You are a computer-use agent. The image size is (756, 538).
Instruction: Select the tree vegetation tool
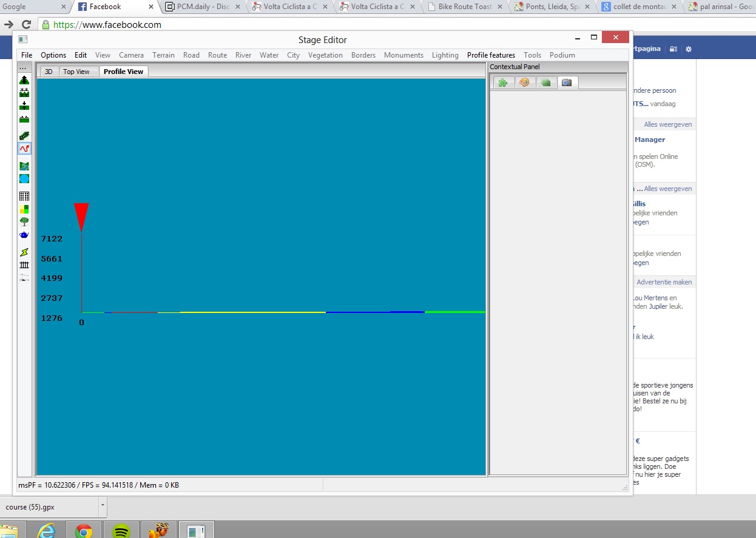24,222
